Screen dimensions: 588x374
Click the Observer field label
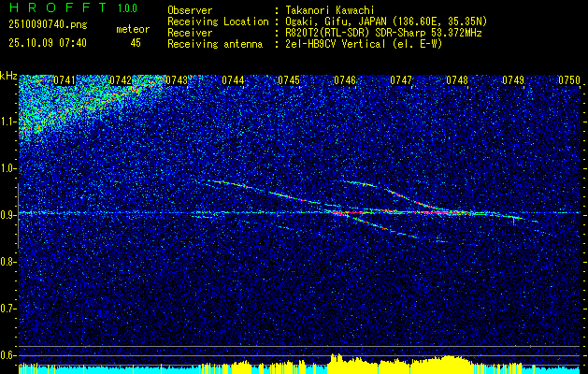[x=190, y=10]
